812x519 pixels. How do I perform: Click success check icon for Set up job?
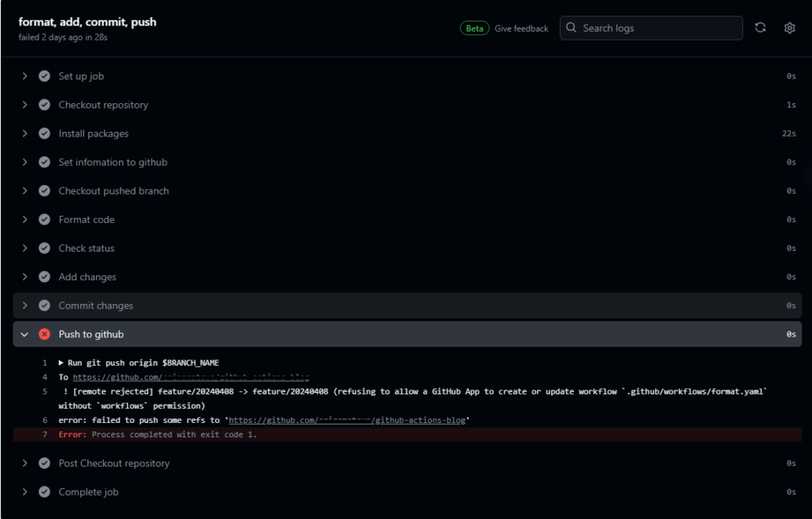click(x=44, y=76)
